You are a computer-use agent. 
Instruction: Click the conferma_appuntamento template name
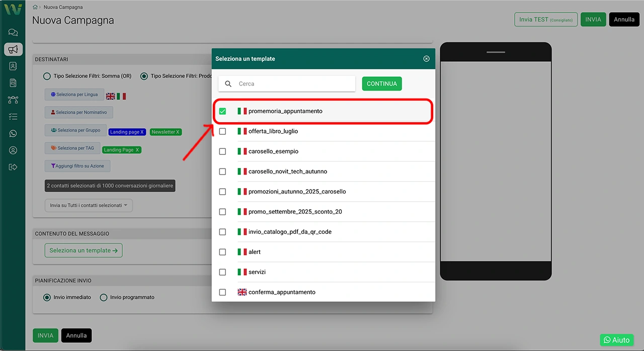coord(282,292)
